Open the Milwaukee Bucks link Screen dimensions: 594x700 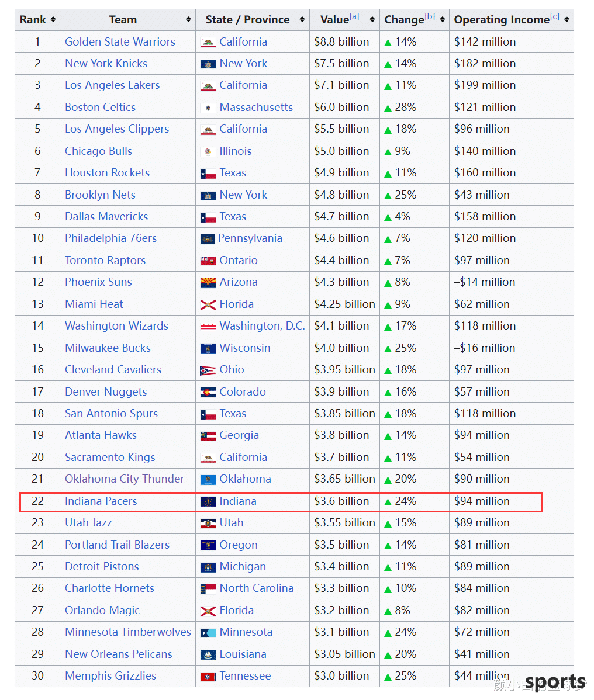(x=108, y=348)
